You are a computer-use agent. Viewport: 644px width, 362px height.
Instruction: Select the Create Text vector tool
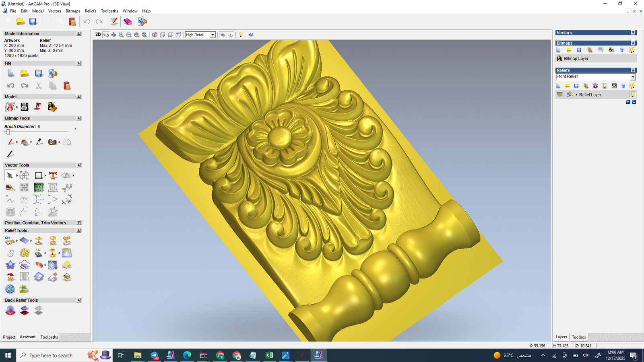53,175
